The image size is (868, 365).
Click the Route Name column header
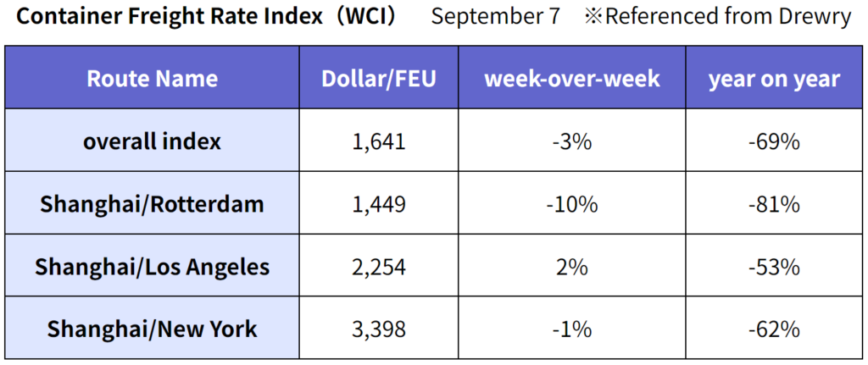(x=153, y=78)
